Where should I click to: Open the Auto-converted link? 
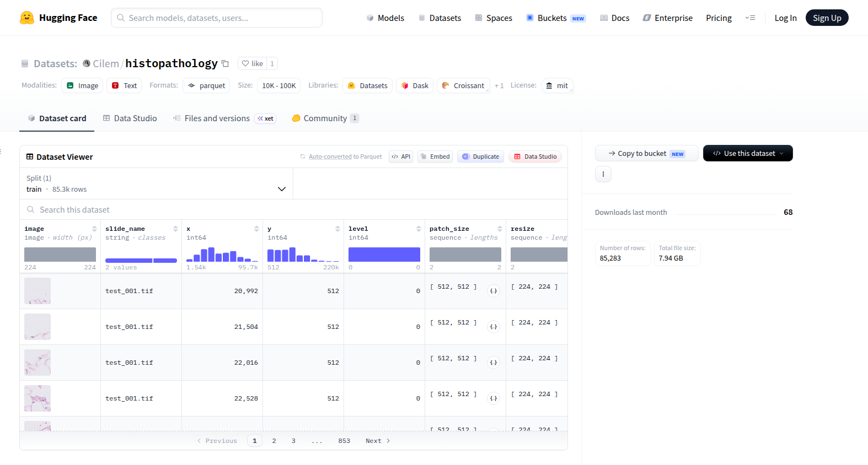[x=330, y=156]
